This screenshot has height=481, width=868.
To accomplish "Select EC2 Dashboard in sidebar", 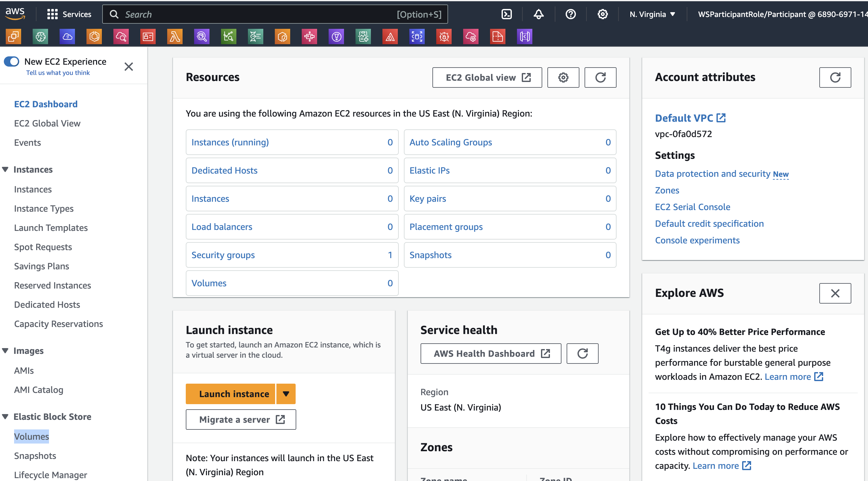I will [x=46, y=104].
